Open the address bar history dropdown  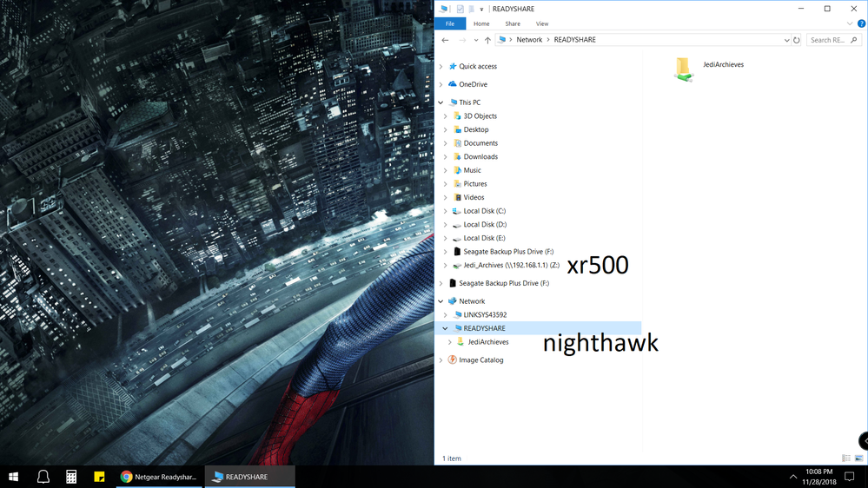pos(786,40)
